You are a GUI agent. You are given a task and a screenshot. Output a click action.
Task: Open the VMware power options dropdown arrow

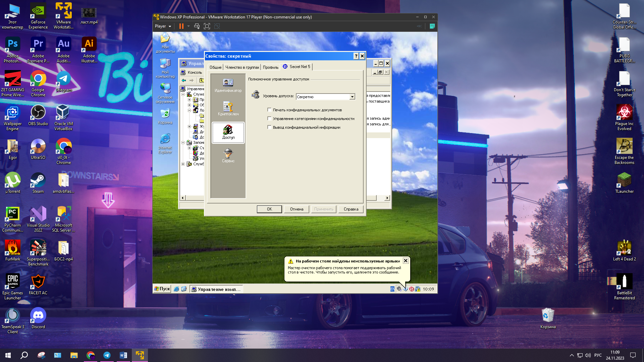pos(189,26)
